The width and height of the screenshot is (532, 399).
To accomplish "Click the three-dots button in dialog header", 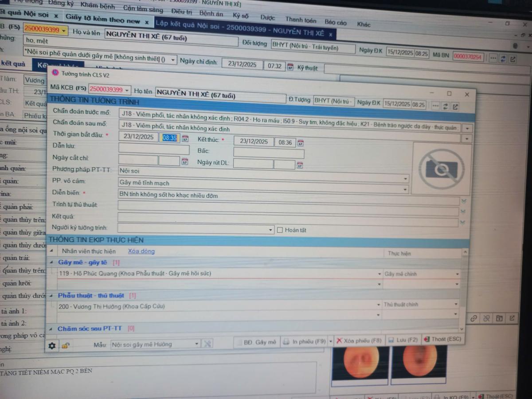I will [x=436, y=106].
